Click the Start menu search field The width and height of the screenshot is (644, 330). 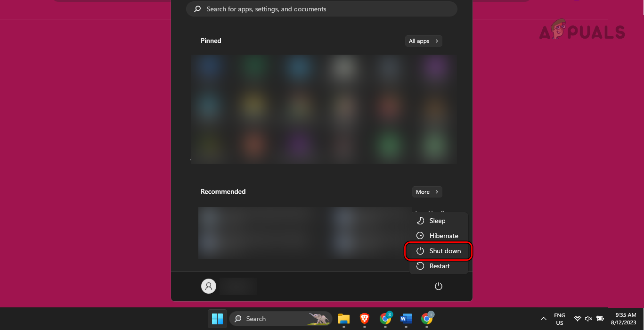coord(322,8)
